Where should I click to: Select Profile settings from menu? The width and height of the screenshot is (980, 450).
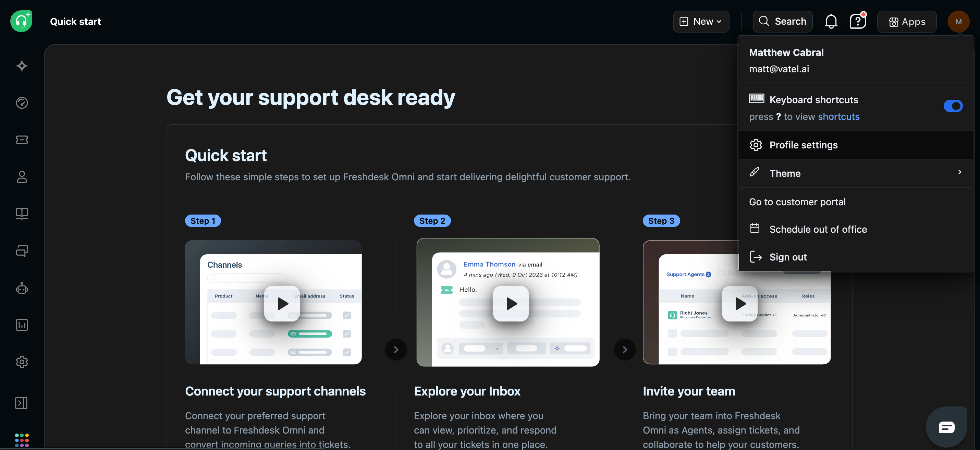(856, 145)
